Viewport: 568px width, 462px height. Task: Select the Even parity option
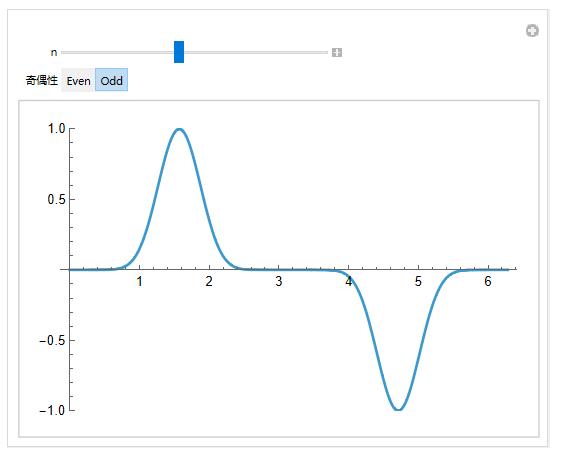pos(78,80)
